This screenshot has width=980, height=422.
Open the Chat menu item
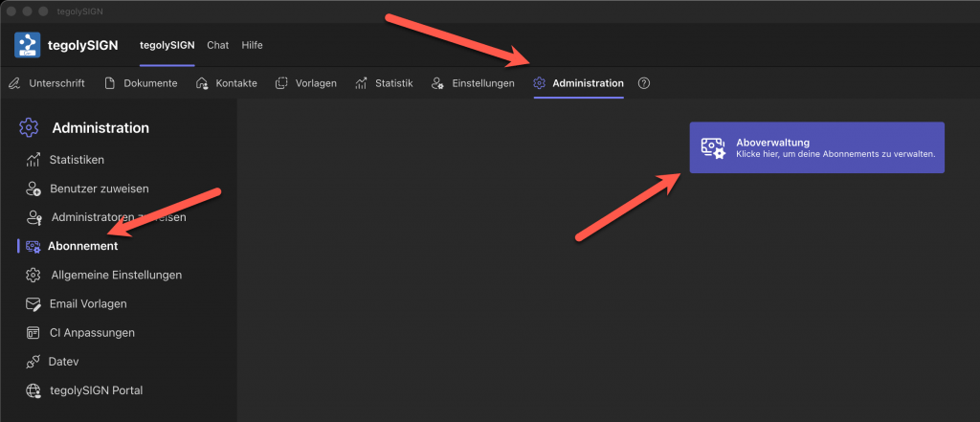point(217,45)
